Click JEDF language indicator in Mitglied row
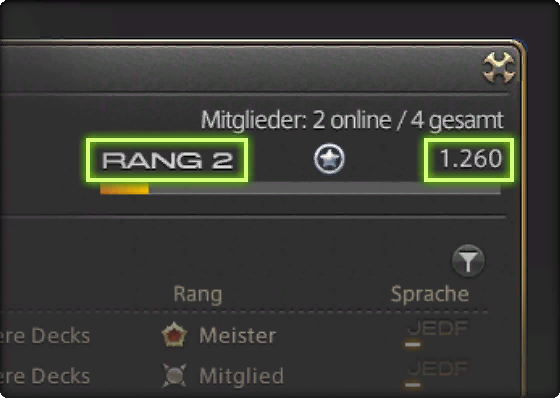 (x=438, y=369)
